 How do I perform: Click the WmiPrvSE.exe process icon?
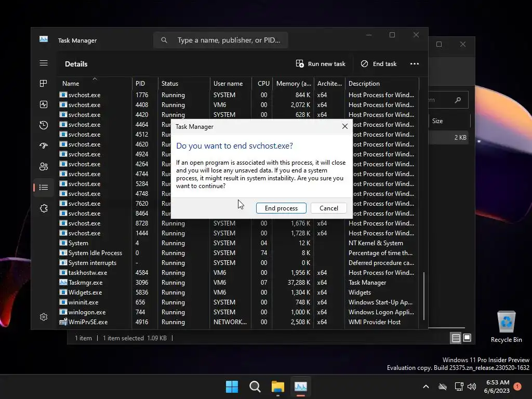tap(63, 322)
